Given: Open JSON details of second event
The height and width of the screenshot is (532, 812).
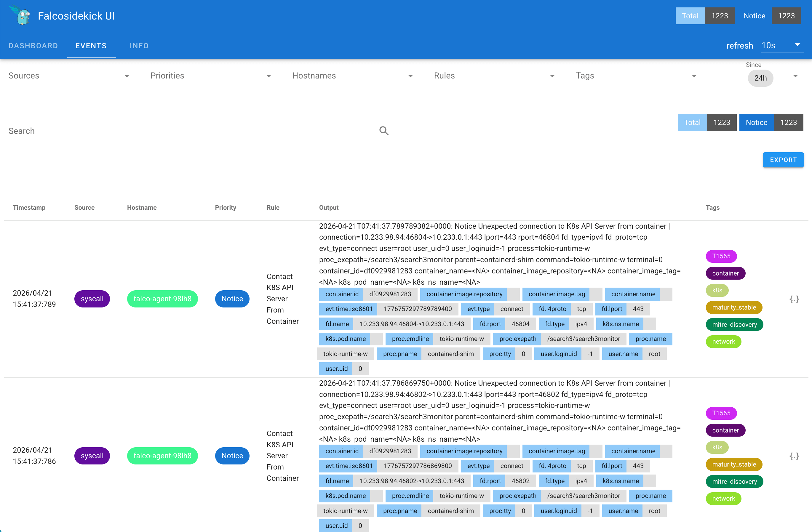Looking at the screenshot, I should pos(794,456).
